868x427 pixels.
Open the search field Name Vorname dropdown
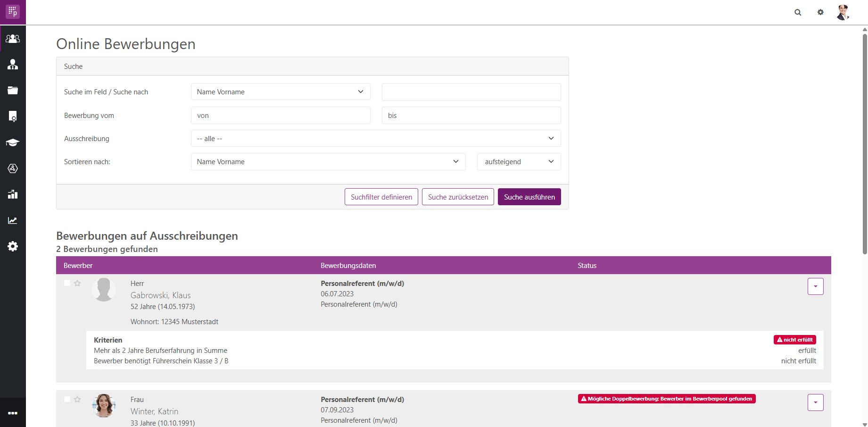(281, 92)
